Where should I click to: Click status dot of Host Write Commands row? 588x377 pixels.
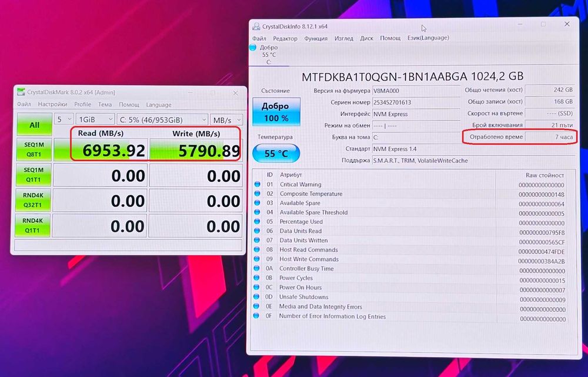(257, 259)
